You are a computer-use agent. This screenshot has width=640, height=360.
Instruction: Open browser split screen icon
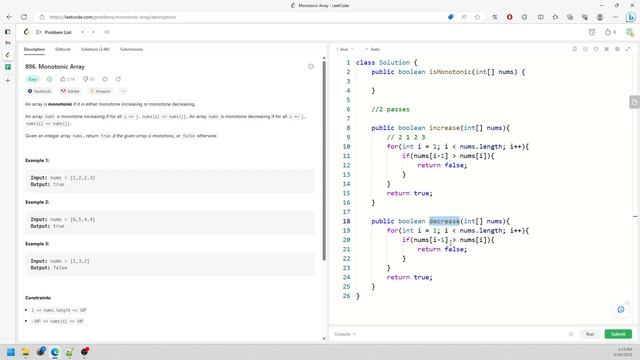click(x=540, y=17)
